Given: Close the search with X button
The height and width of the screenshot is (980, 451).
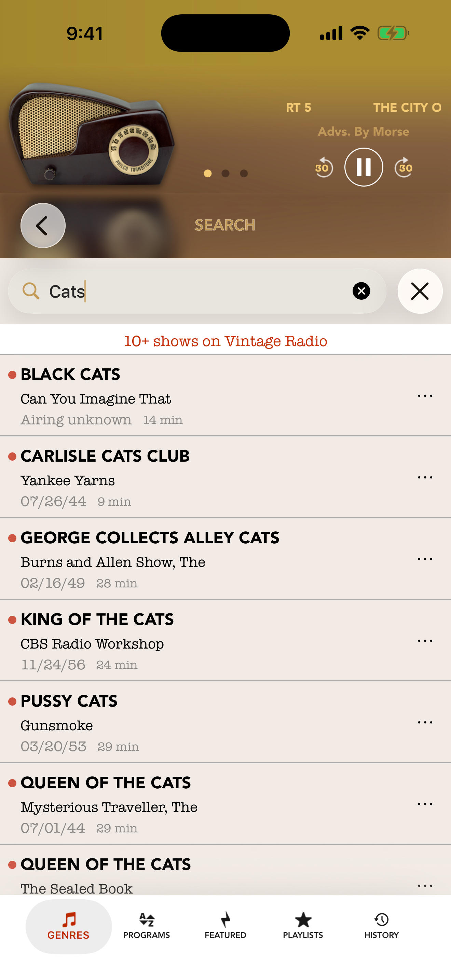Looking at the screenshot, I should (x=420, y=291).
